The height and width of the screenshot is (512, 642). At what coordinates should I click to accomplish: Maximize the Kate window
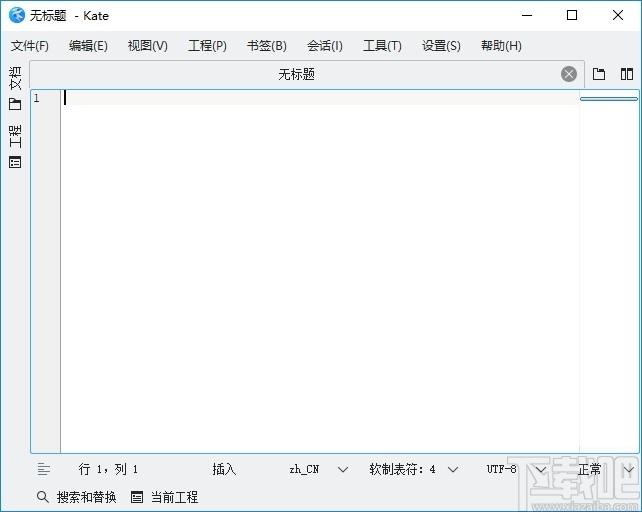572,16
